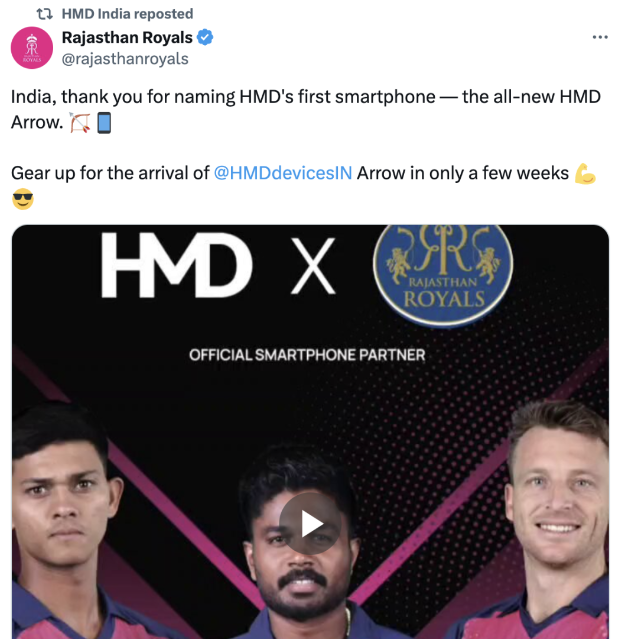
Task: Click the flexed bicep emoji
Action: pyautogui.click(x=585, y=174)
